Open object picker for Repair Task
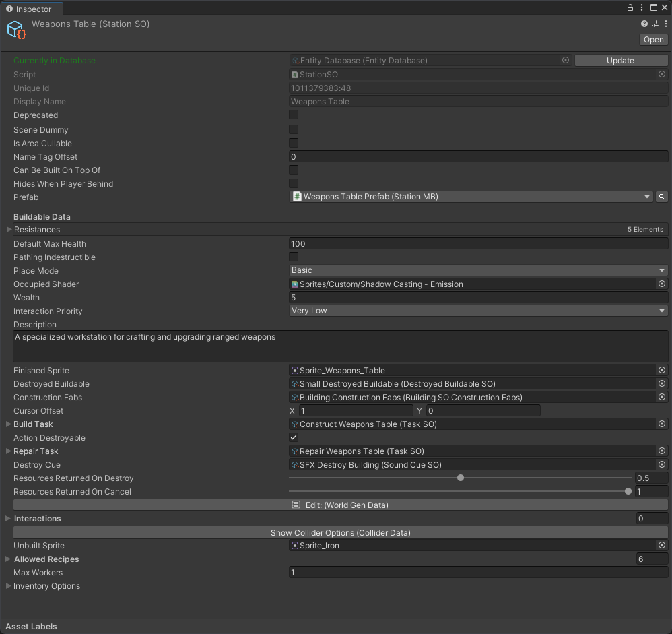Image resolution: width=672 pixels, height=634 pixels. 662,451
